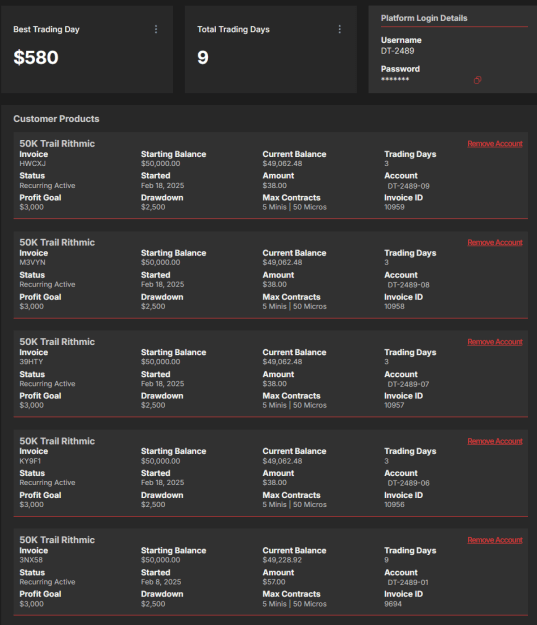537x625 pixels.
Task: Select account number DT-2489-06
Action: pos(408,483)
